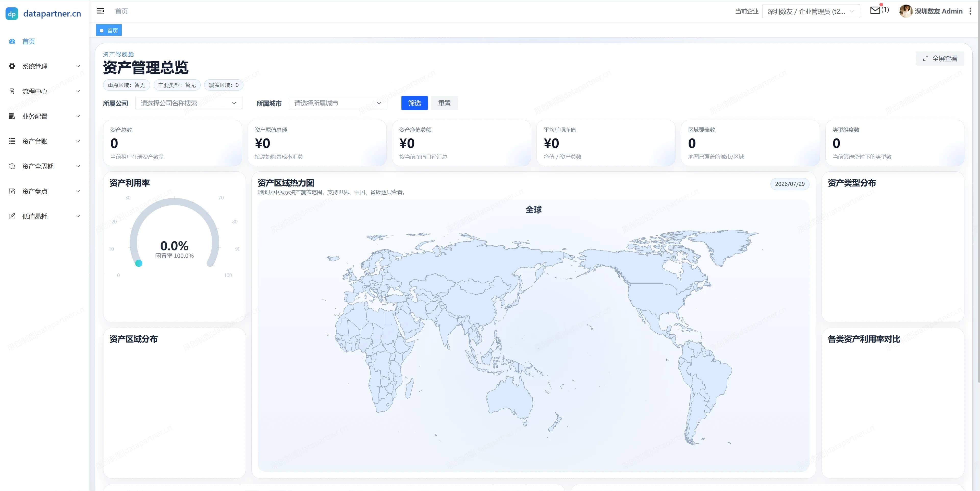This screenshot has height=491, width=980.
Task: Click the teal utilization gauge pointer
Action: (x=139, y=263)
